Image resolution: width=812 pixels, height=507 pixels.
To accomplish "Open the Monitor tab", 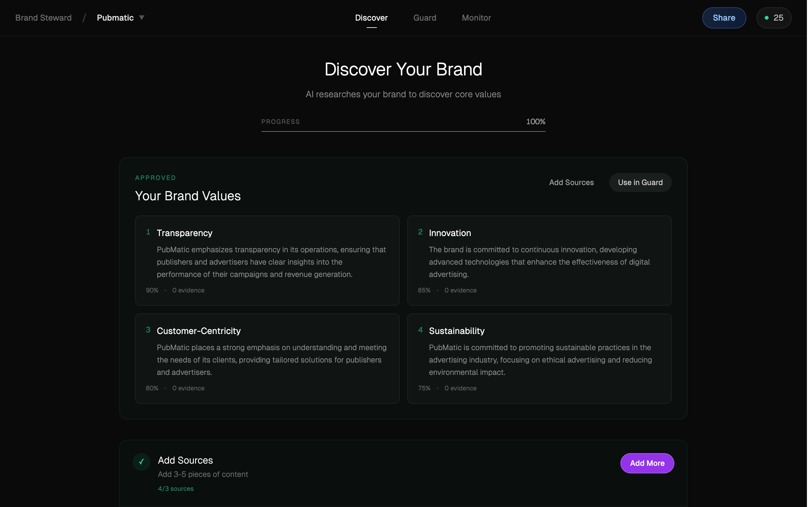I will tap(476, 18).
